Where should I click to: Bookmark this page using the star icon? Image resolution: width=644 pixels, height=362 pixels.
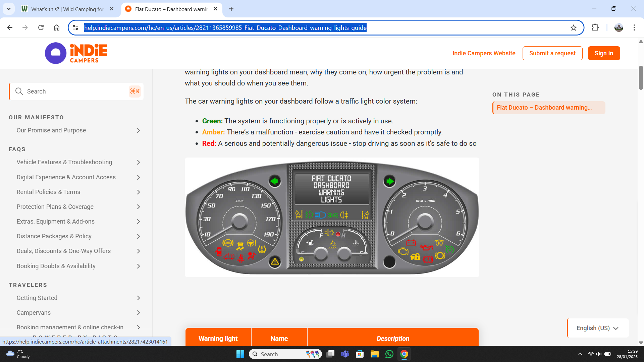point(573,27)
